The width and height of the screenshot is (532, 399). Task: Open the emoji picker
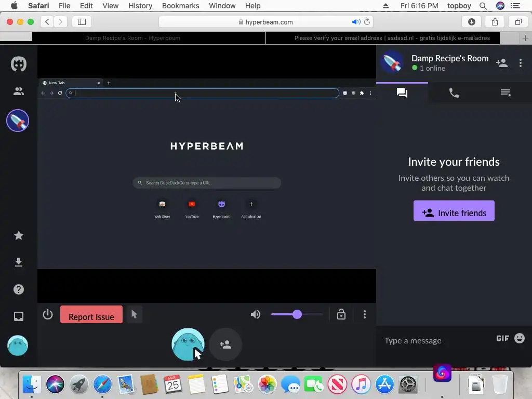point(520,338)
